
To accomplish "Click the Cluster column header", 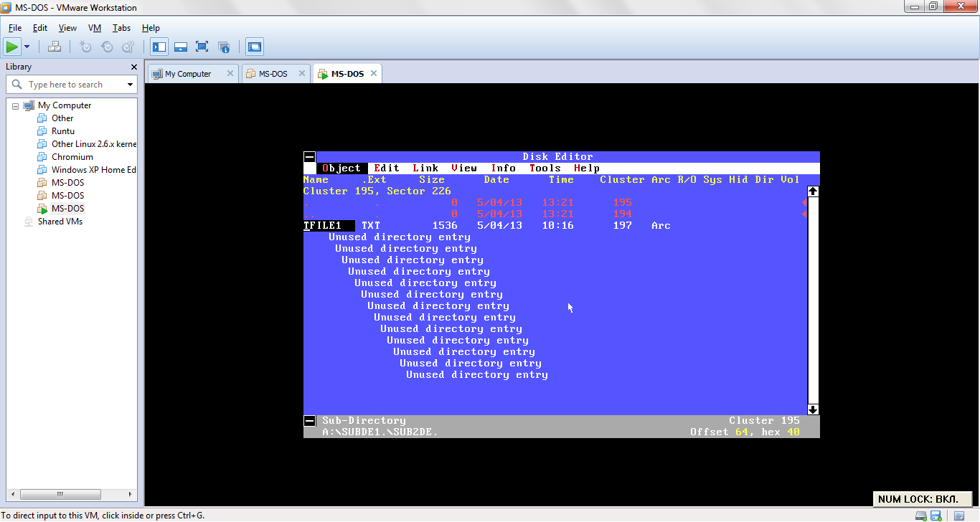I will click(623, 180).
